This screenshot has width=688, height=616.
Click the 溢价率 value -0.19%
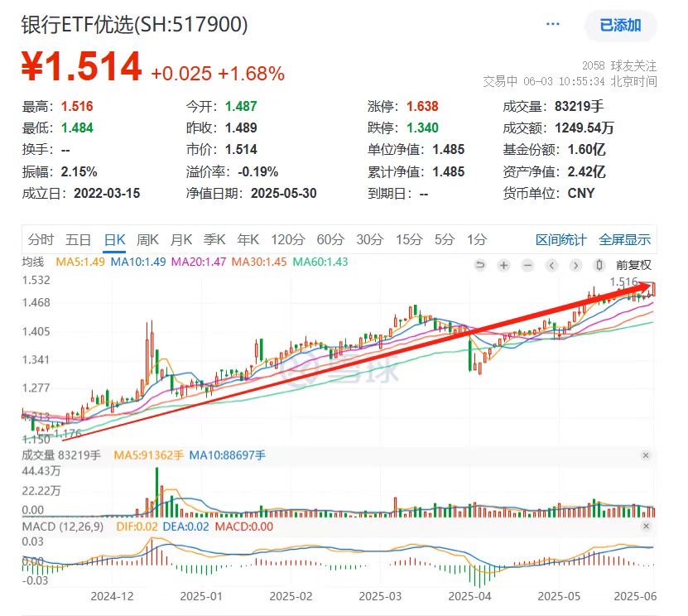pos(257,171)
